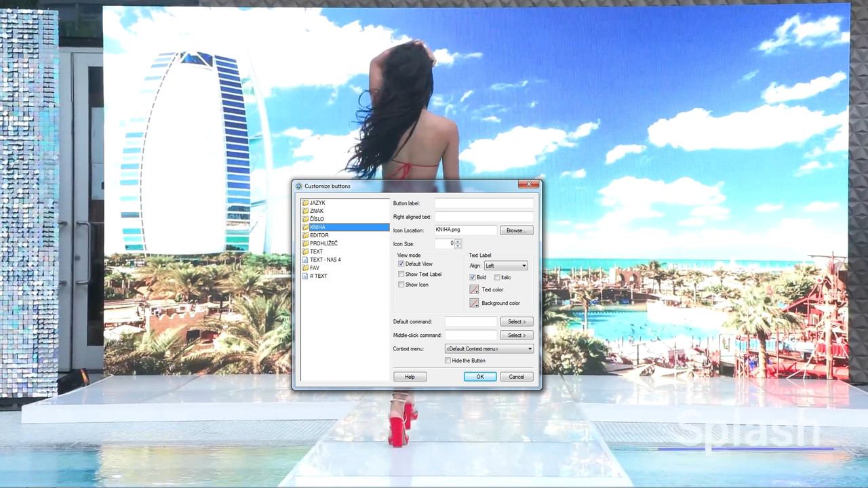Click the document icon for # TEXT

click(x=305, y=276)
